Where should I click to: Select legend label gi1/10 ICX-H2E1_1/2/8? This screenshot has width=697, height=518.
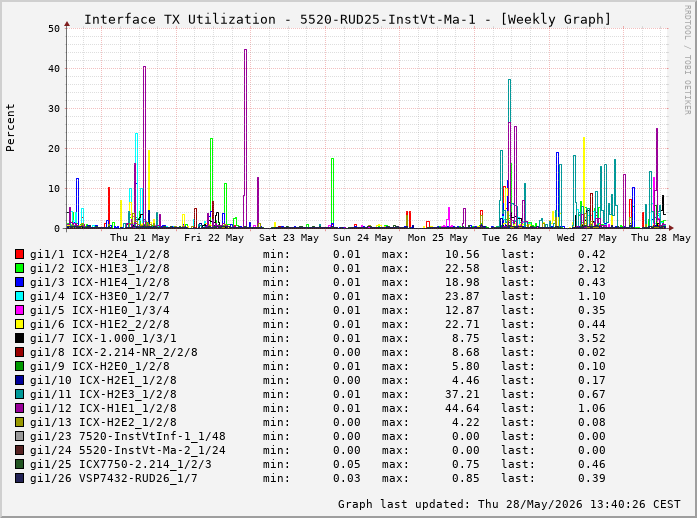point(103,380)
